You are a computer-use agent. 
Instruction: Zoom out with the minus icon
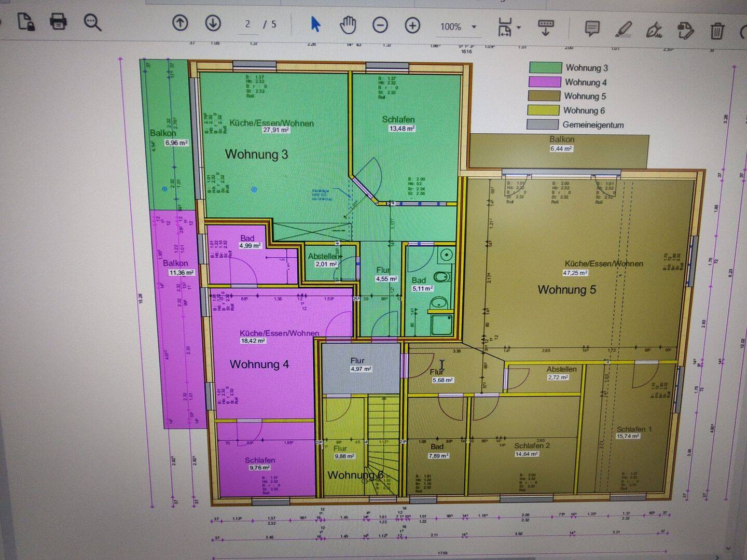(380, 25)
